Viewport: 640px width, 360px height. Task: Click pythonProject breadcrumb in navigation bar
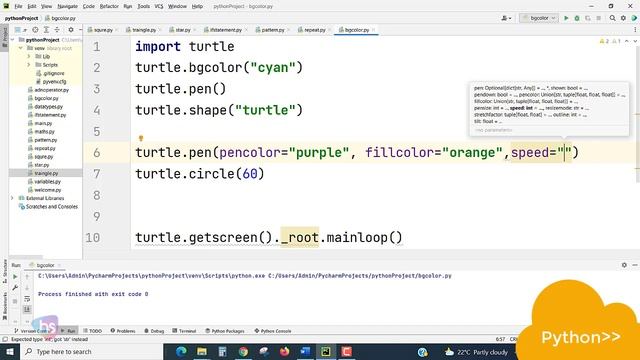pos(21,18)
